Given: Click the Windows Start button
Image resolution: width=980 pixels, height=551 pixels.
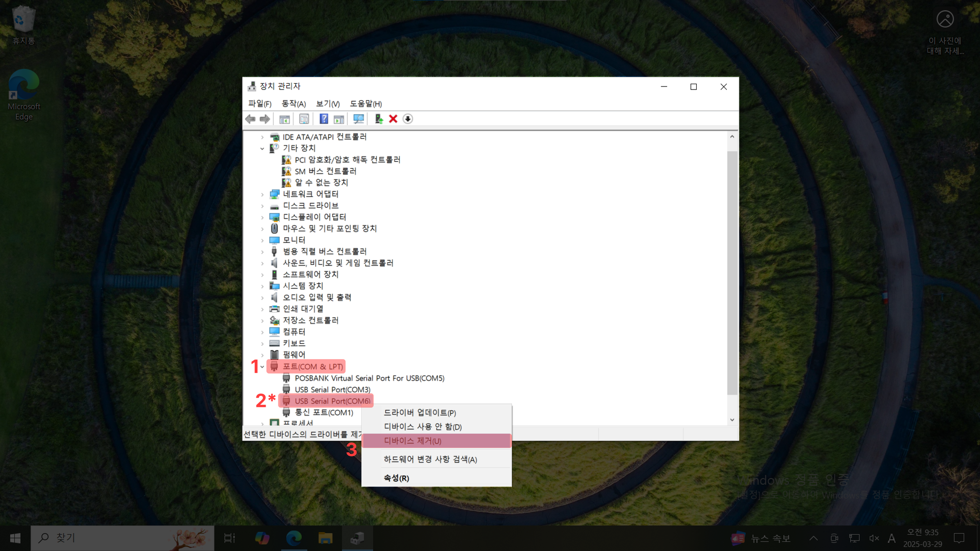Looking at the screenshot, I should [x=15, y=538].
